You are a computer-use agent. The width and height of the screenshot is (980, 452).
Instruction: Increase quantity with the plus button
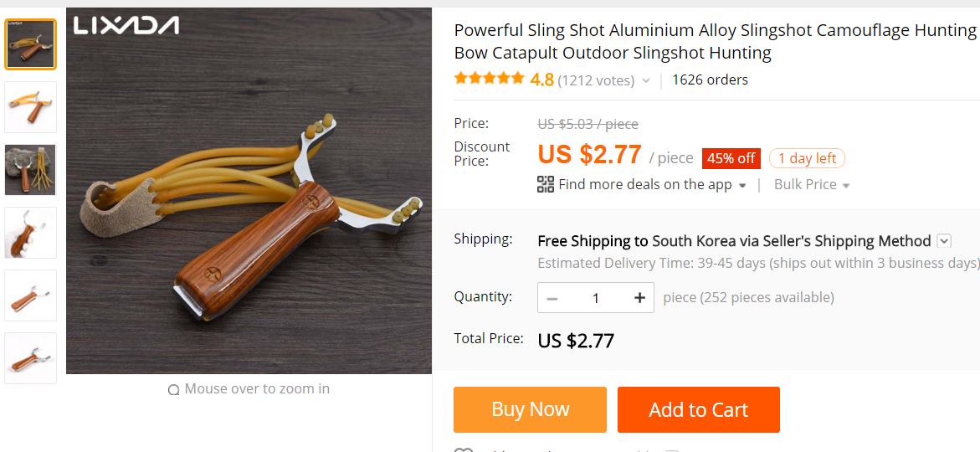[639, 298]
